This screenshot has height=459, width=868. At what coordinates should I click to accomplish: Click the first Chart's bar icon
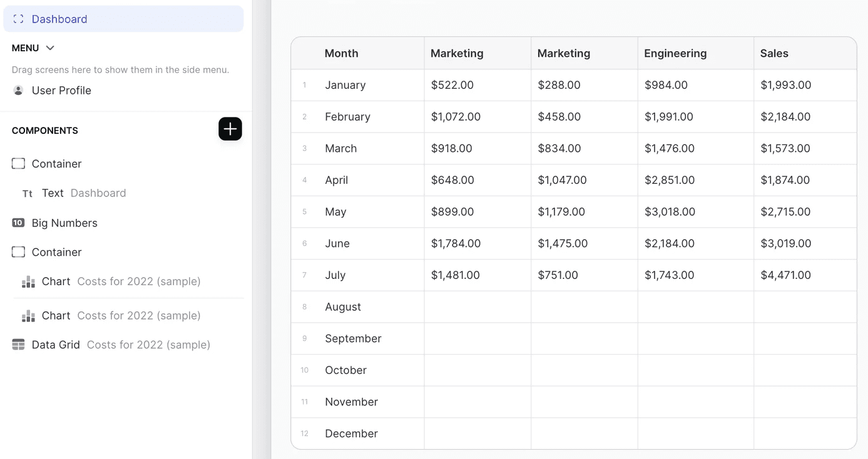[28, 282]
